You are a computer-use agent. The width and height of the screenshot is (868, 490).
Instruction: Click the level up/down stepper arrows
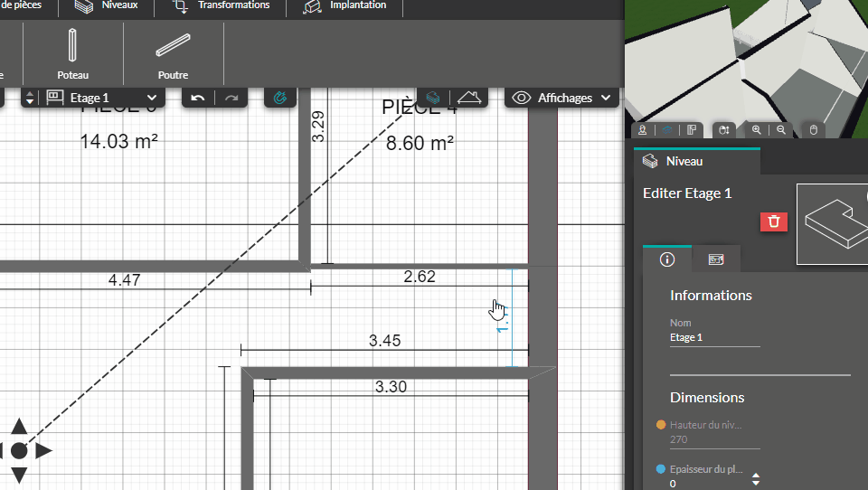click(29, 98)
